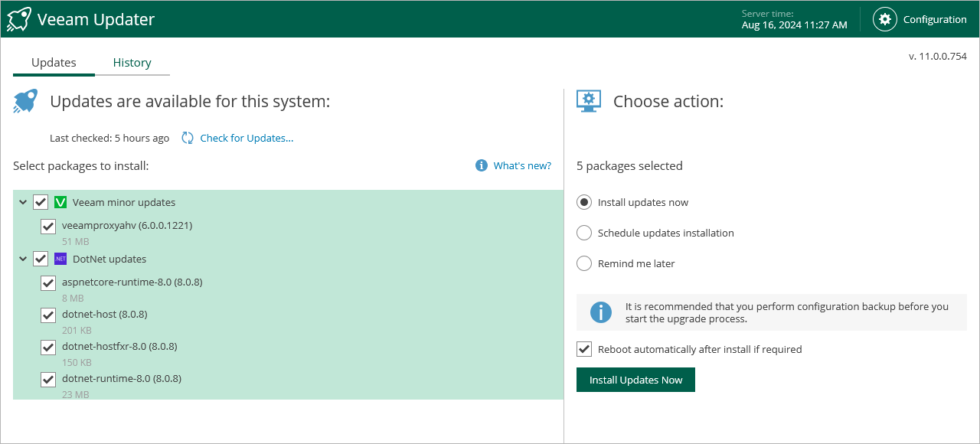The height and width of the screenshot is (444, 980).
Task: Click the green Veeam minor updates icon
Action: [x=60, y=202]
